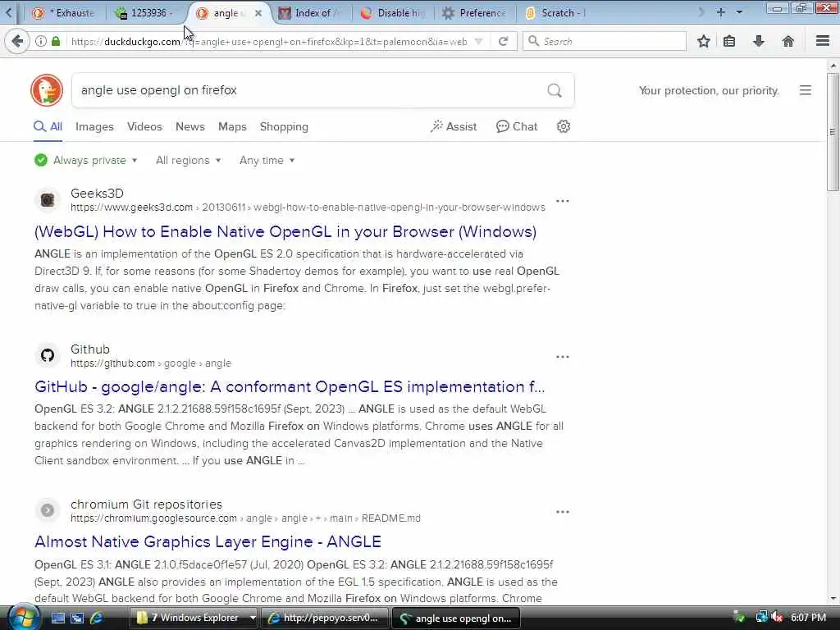Select the Maps search category
Viewport: 840px width, 630px height.
coord(232,126)
